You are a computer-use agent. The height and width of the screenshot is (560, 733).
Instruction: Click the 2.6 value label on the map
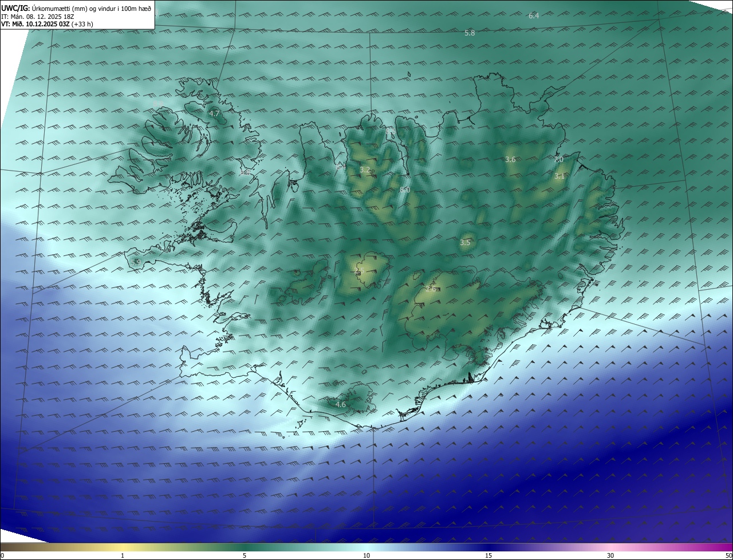point(431,289)
